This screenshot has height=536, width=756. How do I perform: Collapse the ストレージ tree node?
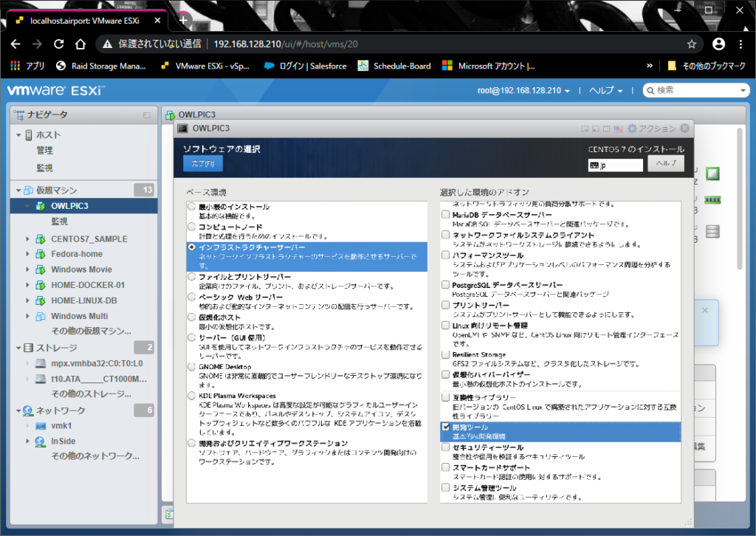[x=18, y=348]
